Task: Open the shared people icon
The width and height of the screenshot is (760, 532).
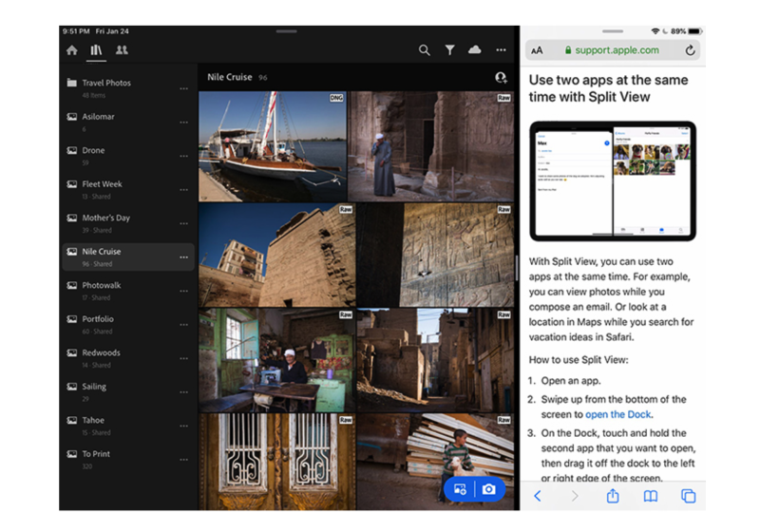Action: (122, 50)
